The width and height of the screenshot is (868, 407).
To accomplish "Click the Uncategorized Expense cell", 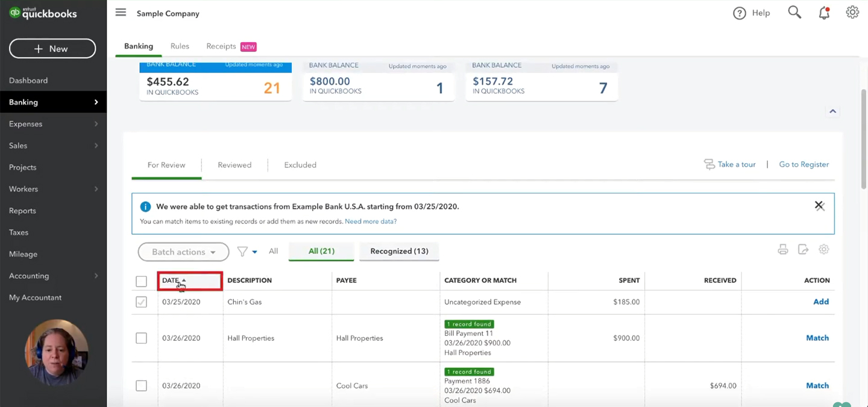I will tap(482, 302).
